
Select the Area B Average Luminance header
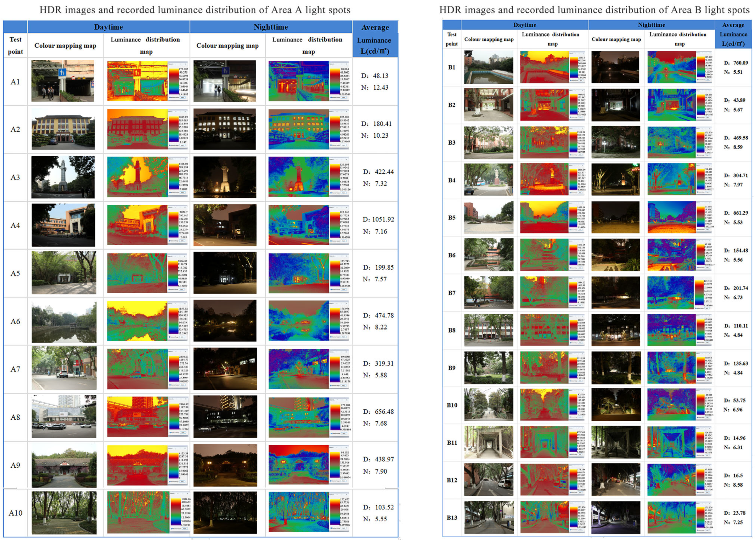tap(733, 34)
